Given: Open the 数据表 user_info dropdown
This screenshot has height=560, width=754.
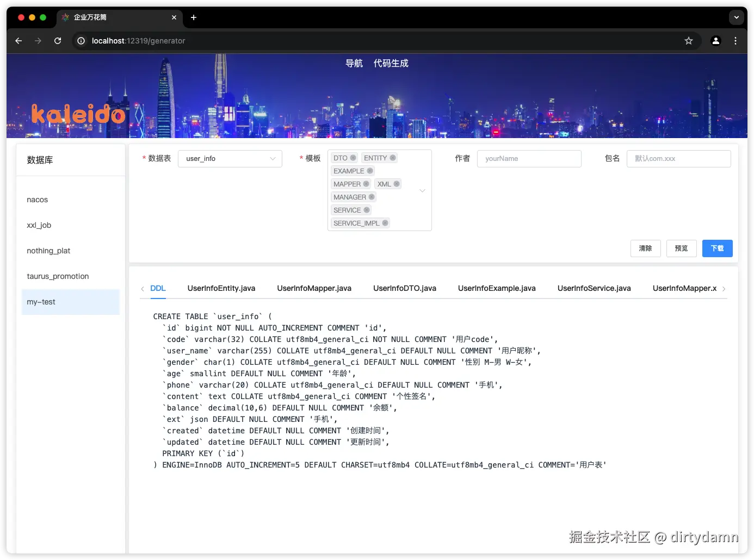Looking at the screenshot, I should [x=230, y=159].
